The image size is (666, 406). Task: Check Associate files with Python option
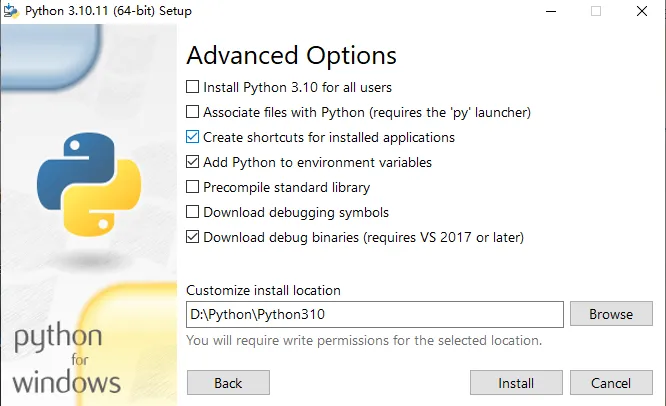pyautogui.click(x=194, y=112)
